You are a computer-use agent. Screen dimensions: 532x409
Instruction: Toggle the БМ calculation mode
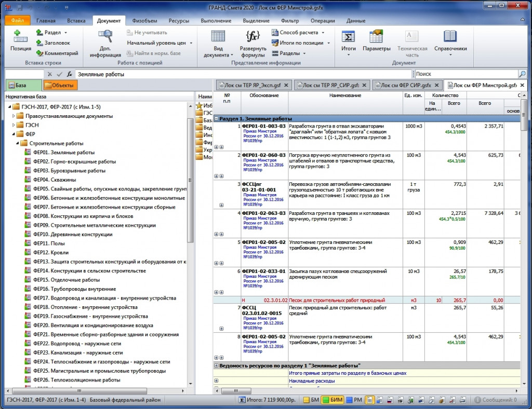(x=311, y=400)
